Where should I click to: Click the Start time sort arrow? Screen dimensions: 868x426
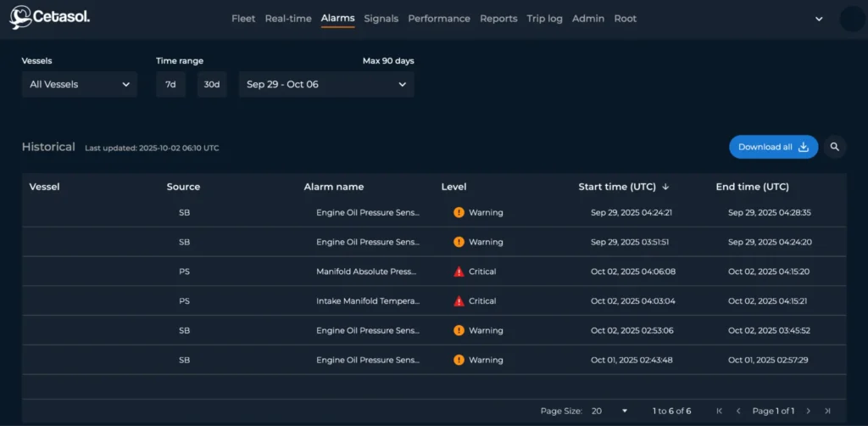pyautogui.click(x=665, y=187)
